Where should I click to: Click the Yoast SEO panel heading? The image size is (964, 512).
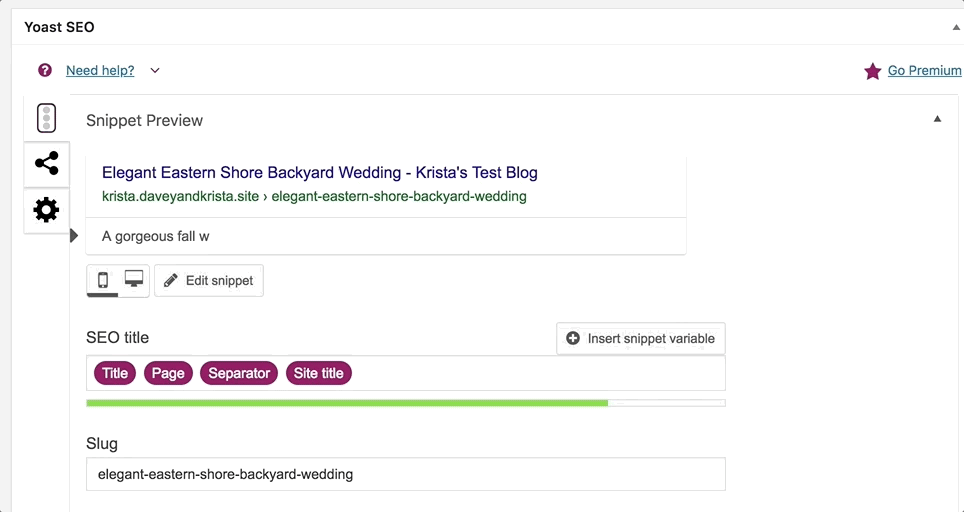pos(59,27)
